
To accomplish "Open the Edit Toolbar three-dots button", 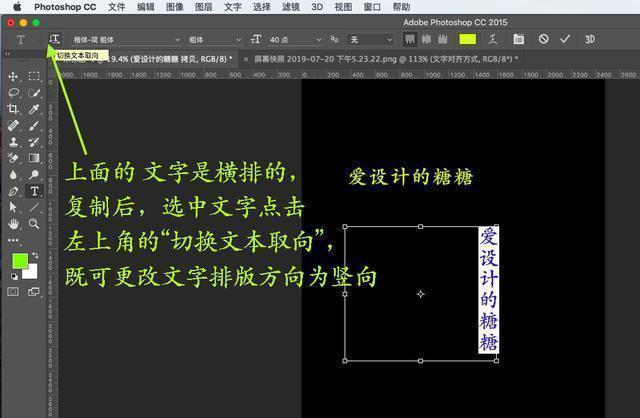I will click(x=13, y=240).
